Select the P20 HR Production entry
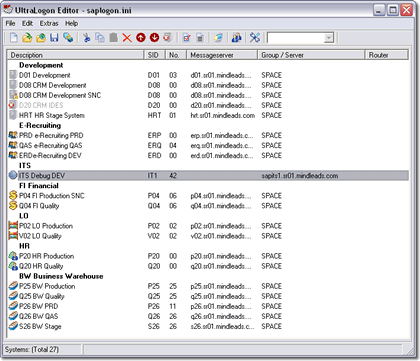 [x=46, y=256]
